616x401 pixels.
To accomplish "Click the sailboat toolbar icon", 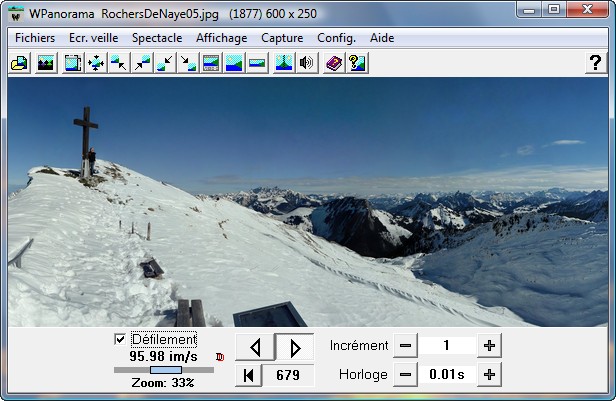I will tap(283, 63).
